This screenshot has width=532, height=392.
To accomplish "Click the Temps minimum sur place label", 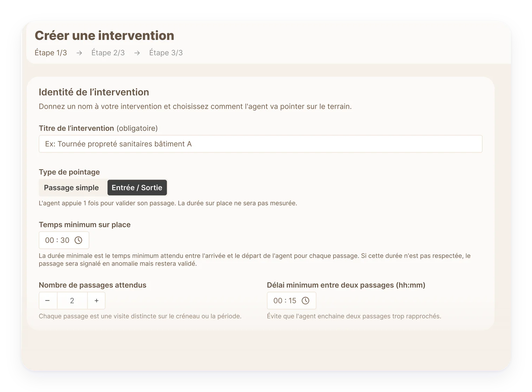I will [x=85, y=225].
